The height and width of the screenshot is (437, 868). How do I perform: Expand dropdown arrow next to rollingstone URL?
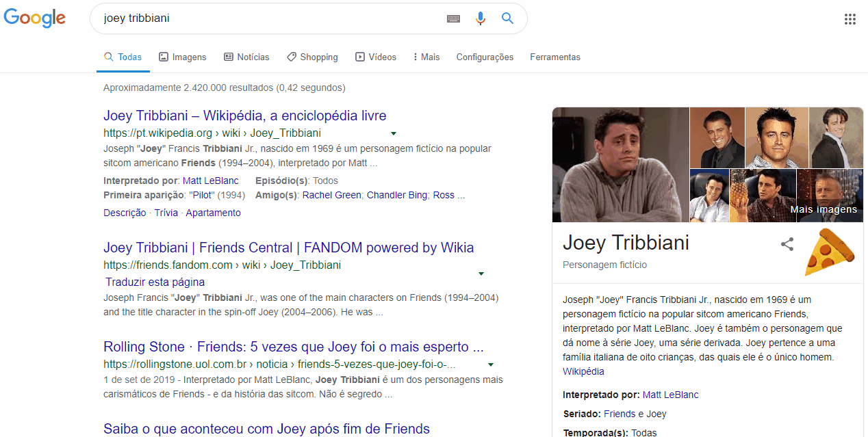click(491, 365)
